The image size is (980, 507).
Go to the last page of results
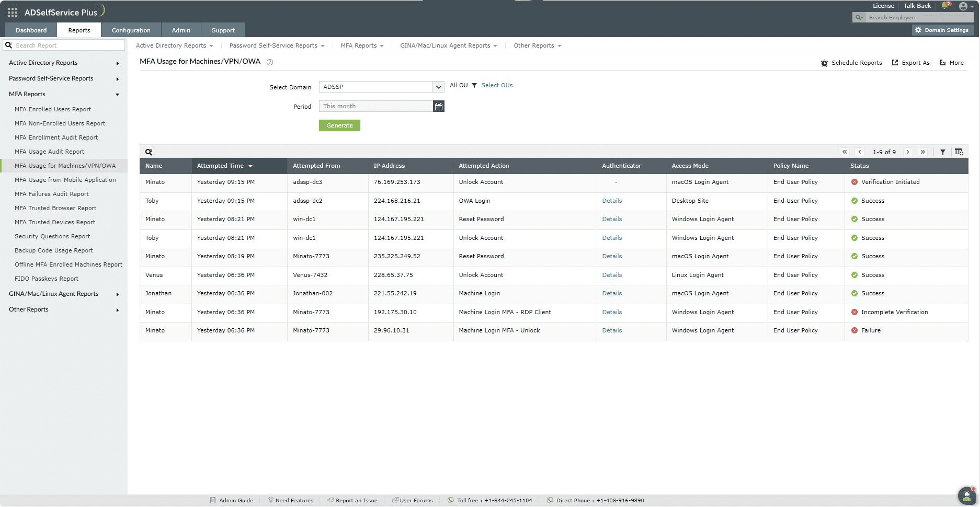click(923, 152)
